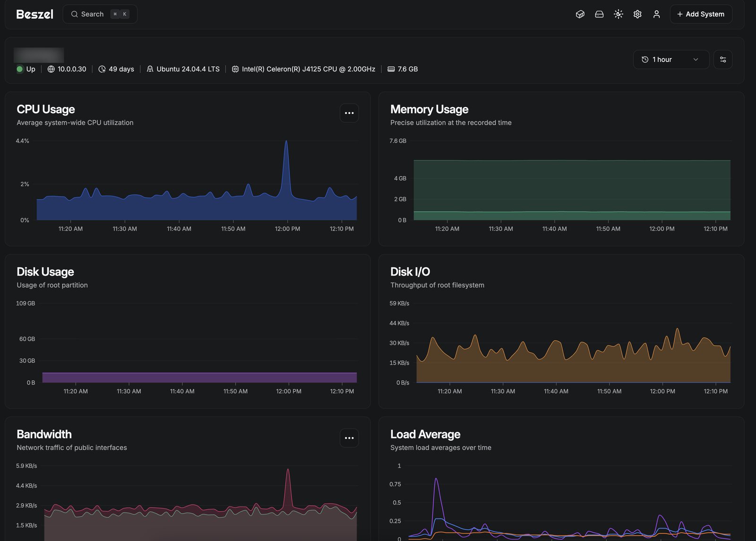Click the Intel(R) Celeron(R) J4125 CPU text
756x541 pixels.
tap(309, 69)
